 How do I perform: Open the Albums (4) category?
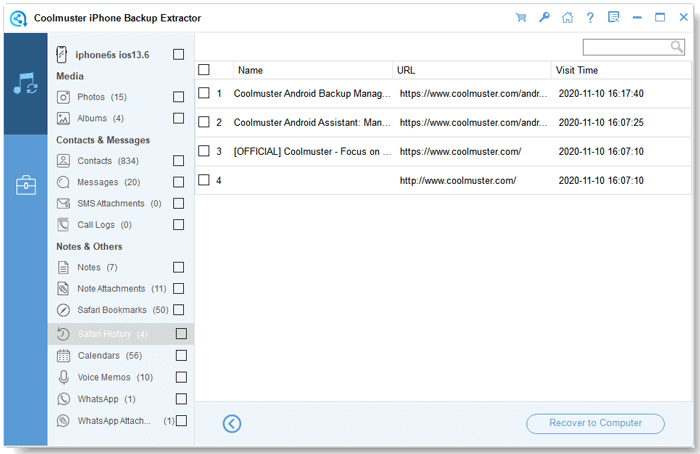[x=100, y=118]
